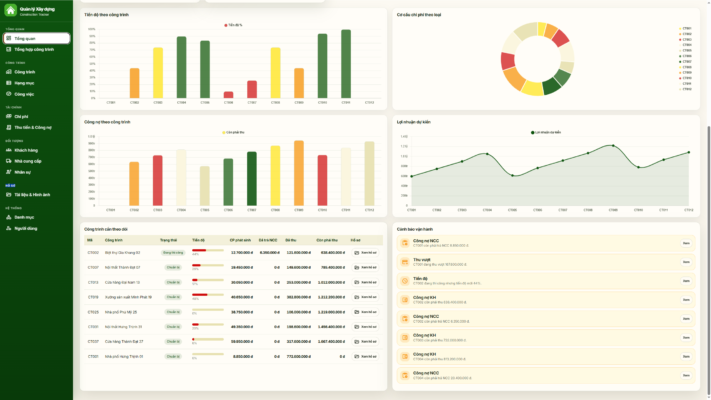Screen dimensions: 711x400
Task: Click the Cảnh báo vận hành heading
Action: 414,229
